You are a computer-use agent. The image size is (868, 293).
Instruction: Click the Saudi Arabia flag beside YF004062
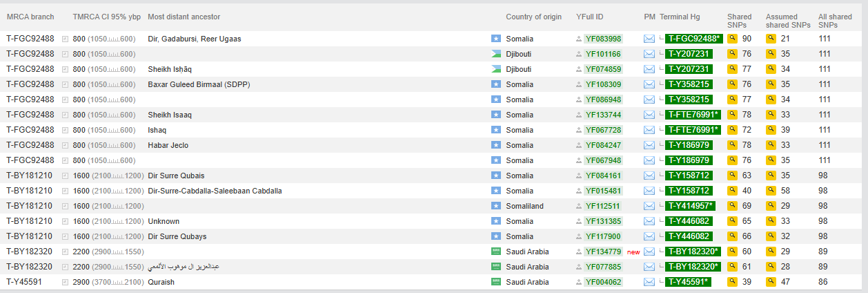[495, 282]
